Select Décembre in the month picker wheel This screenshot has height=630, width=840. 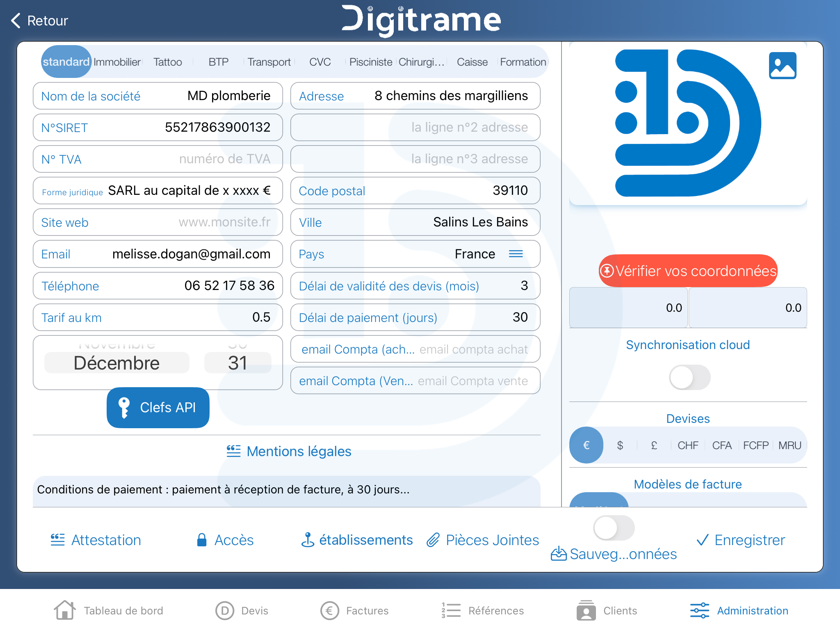pyautogui.click(x=117, y=363)
